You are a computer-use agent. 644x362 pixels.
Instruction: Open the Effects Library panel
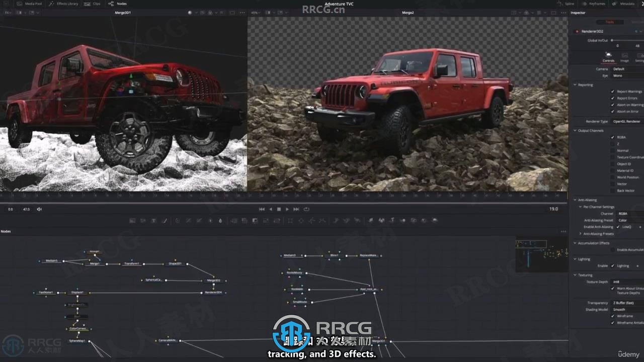tap(63, 4)
